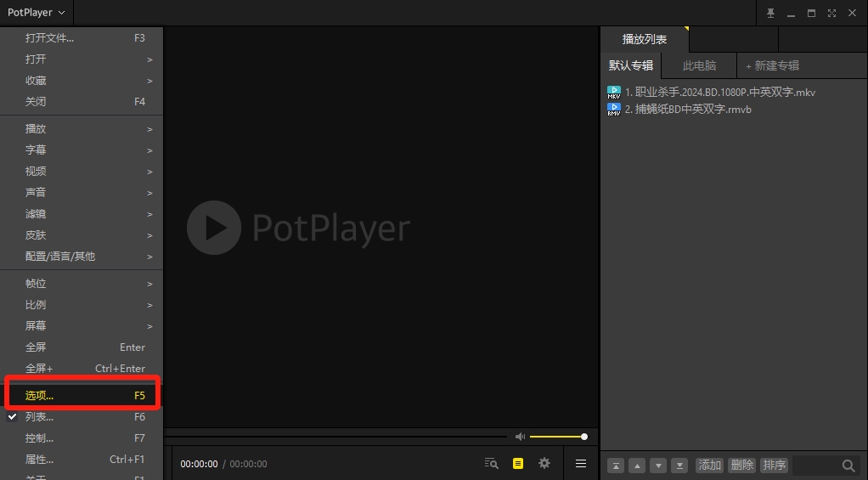Click the RMV file type icon

coord(614,110)
